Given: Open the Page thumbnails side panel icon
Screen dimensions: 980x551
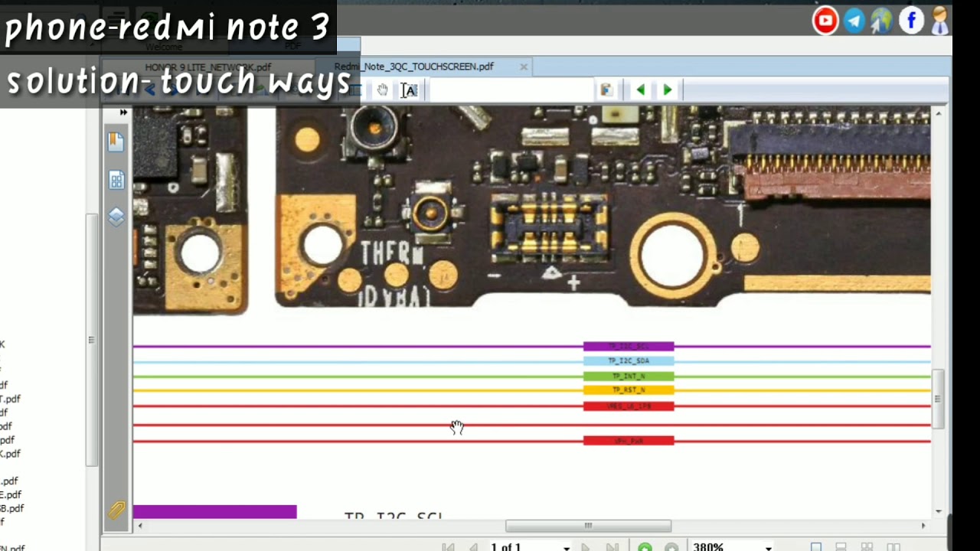Looking at the screenshot, I should coord(116,181).
